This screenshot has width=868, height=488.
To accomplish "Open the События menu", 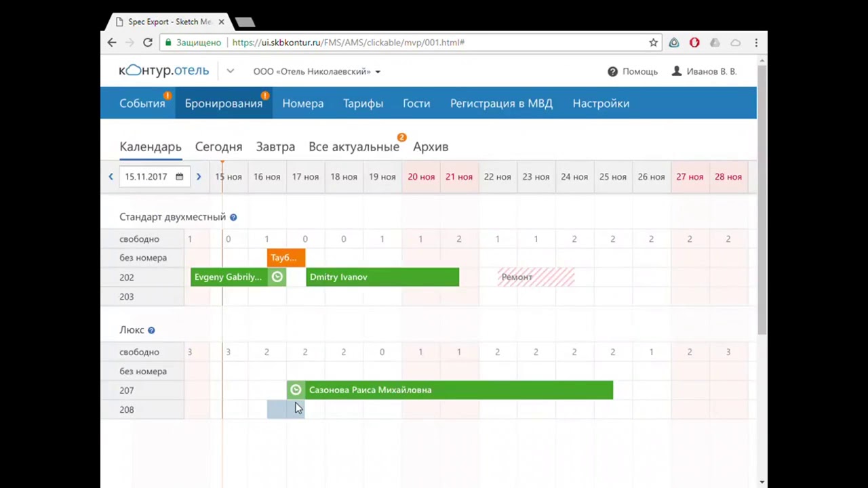I will pyautogui.click(x=142, y=103).
